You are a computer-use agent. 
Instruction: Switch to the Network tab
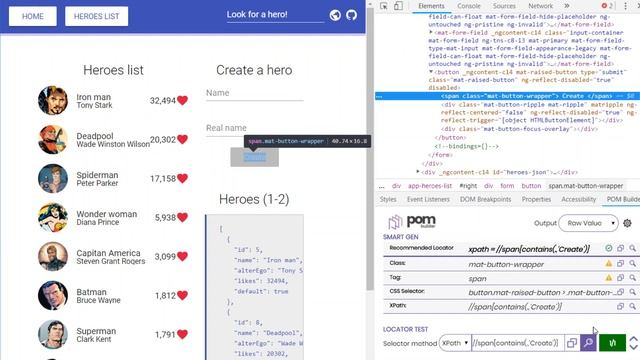point(540,6)
